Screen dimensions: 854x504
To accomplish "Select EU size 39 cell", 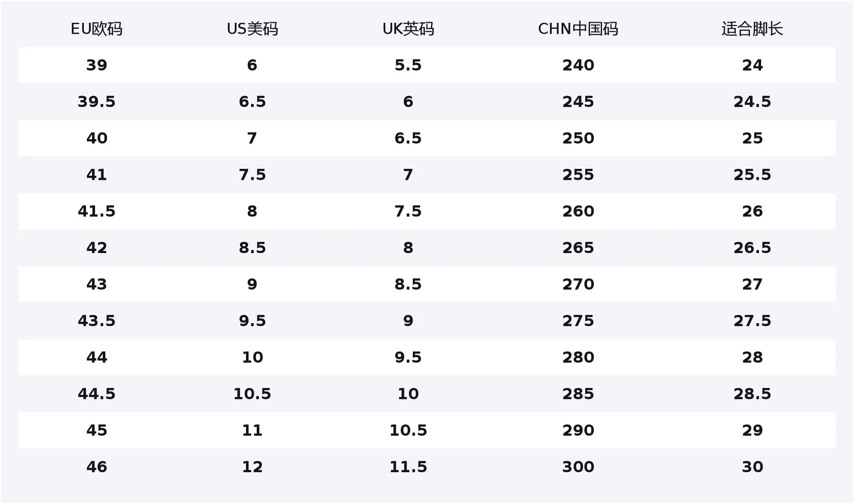I will pyautogui.click(x=97, y=65).
